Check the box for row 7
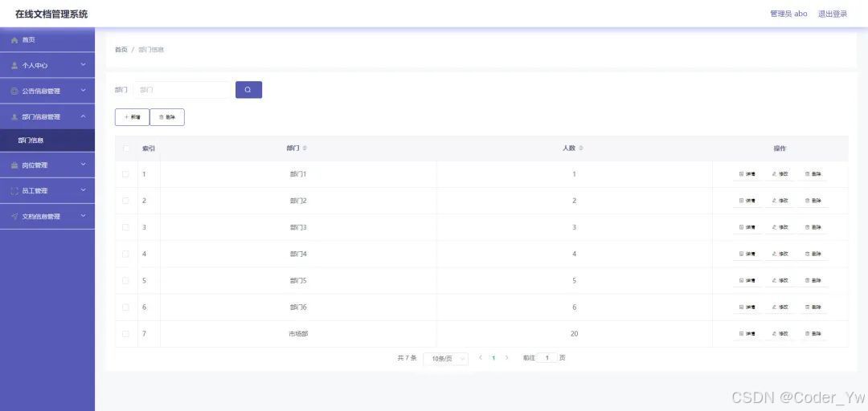The image size is (868, 411). tap(125, 334)
